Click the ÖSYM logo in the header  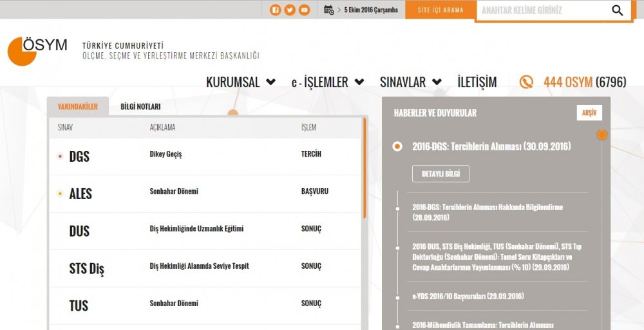(37, 50)
